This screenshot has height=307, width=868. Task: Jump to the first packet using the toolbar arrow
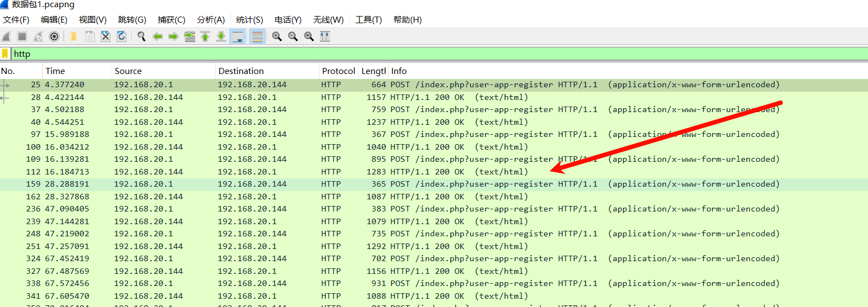[x=205, y=36]
